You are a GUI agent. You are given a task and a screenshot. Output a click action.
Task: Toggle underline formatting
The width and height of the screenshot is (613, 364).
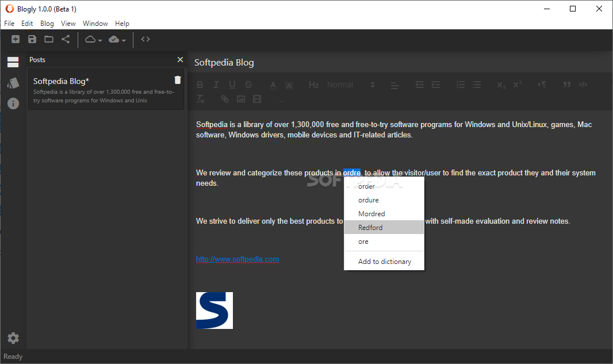pos(232,85)
